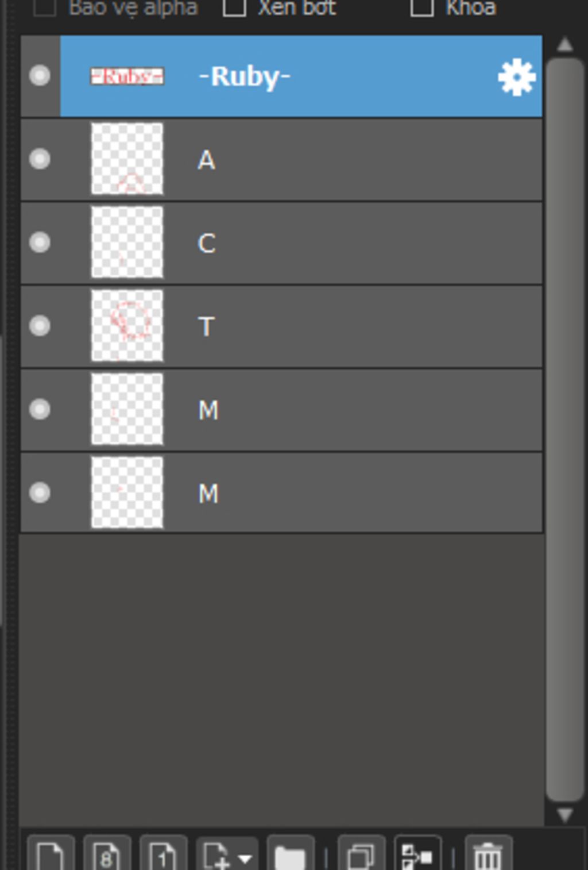The image size is (588, 870).
Task: Duplicate the selected layer
Action: tap(361, 854)
